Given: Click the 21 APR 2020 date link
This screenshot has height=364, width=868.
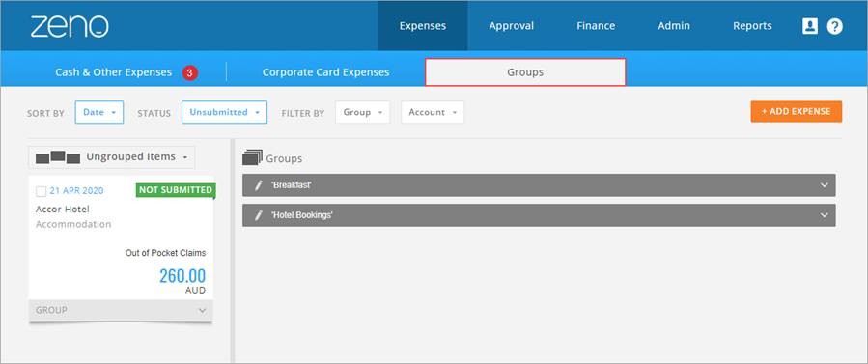Looking at the screenshot, I should click(x=76, y=191).
